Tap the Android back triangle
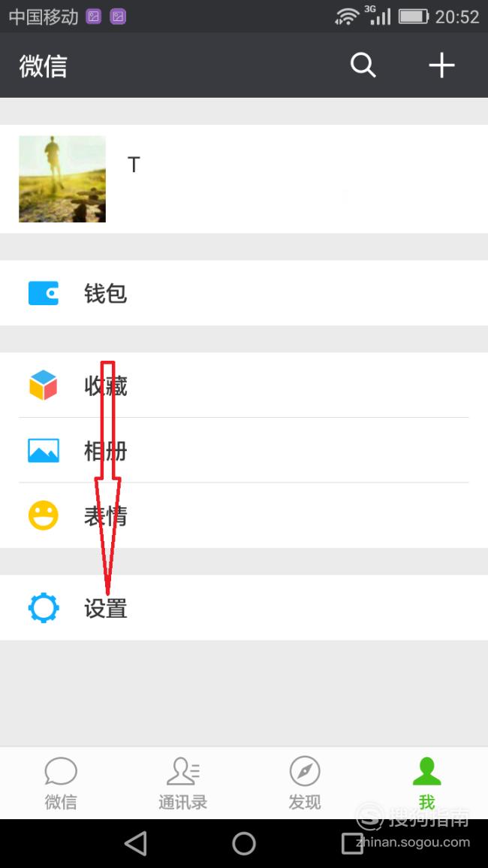 [136, 844]
